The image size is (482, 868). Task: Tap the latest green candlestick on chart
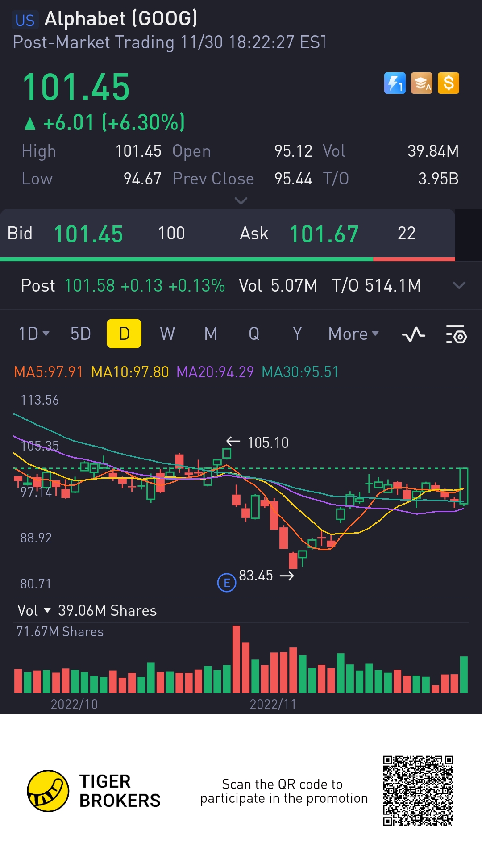[x=464, y=486]
